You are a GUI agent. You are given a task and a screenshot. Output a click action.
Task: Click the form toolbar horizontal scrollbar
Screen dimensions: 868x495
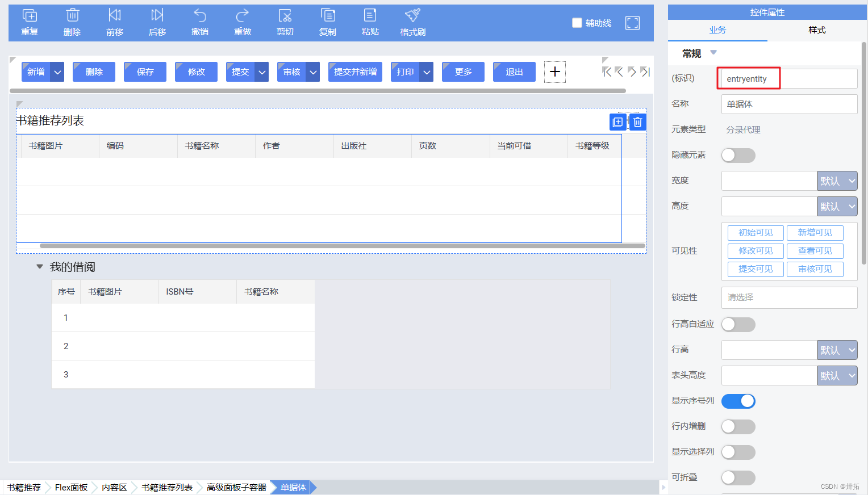tap(318, 91)
